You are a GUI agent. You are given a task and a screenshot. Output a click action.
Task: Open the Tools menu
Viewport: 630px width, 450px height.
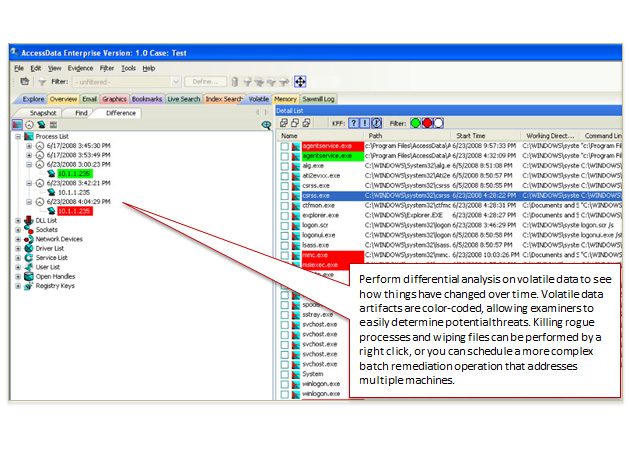tap(128, 68)
